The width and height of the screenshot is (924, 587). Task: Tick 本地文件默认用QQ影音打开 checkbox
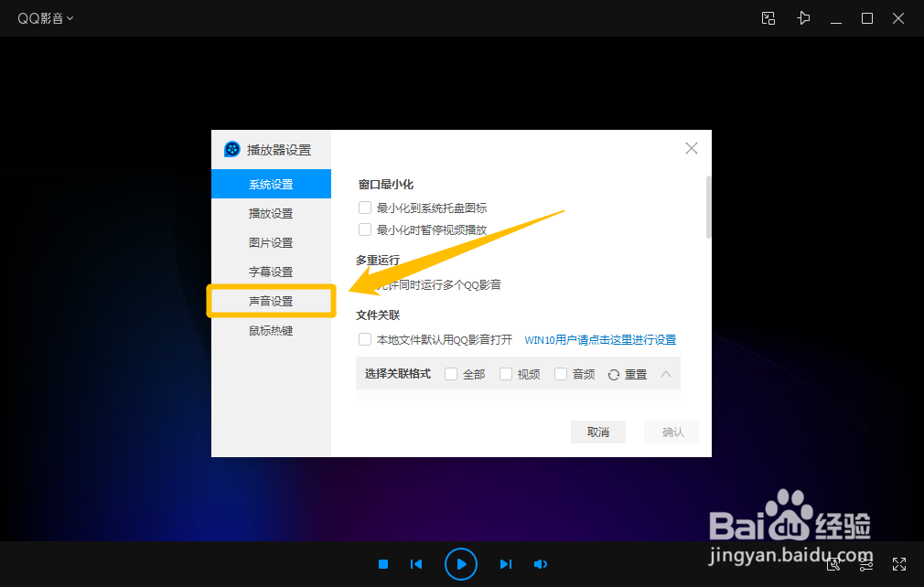365,340
